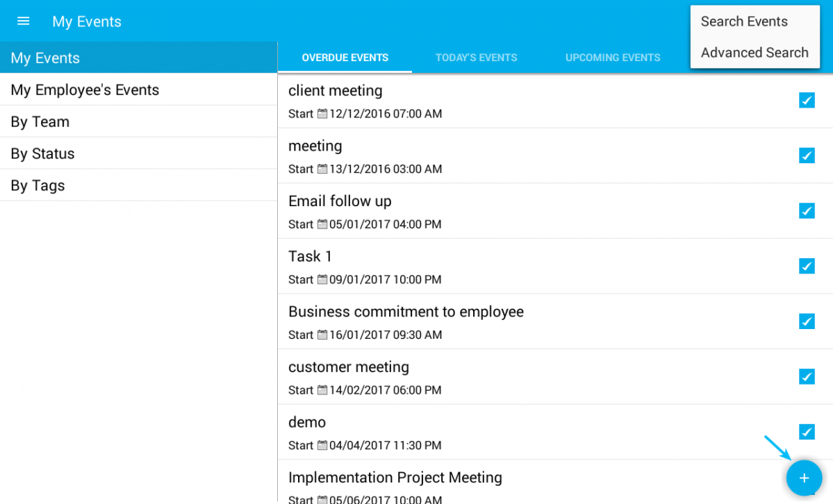Choose Advanced Search option
The width and height of the screenshot is (833, 504).
tap(754, 53)
